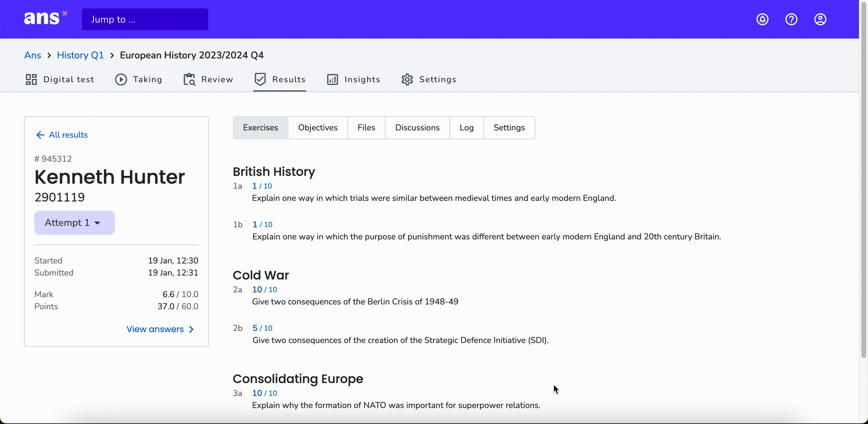The width and height of the screenshot is (868, 424).
Task: Open the Review clipboard icon tab
Action: coord(189,79)
